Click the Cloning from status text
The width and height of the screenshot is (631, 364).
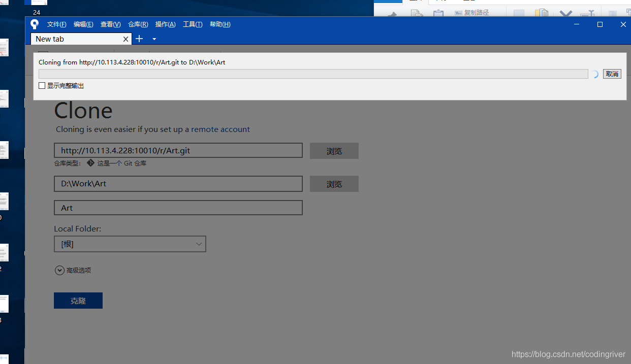(x=132, y=62)
